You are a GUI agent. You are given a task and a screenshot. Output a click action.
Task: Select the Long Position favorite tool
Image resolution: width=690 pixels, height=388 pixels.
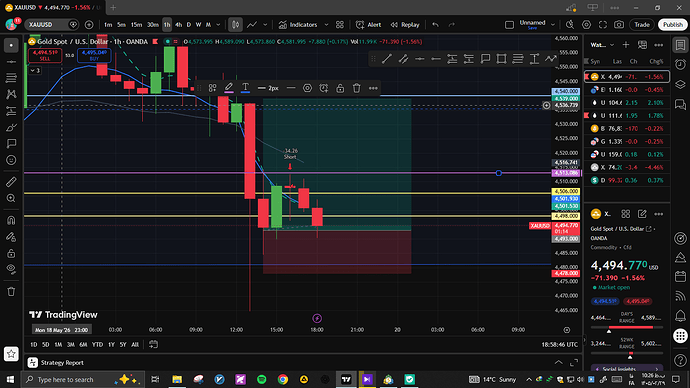tap(452, 59)
